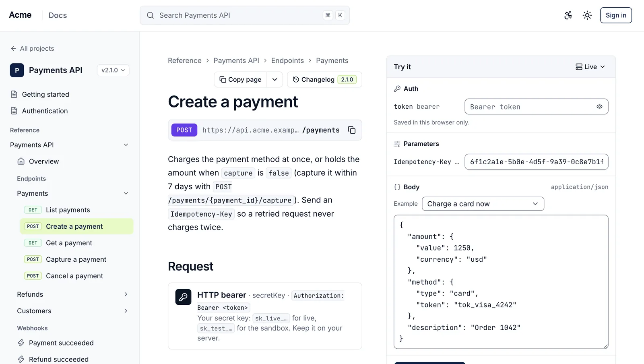Collapse the Payments endpoints group
644x364 pixels.
coord(126,193)
